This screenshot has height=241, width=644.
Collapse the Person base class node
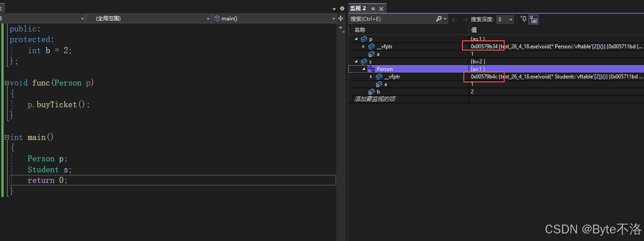(363, 69)
